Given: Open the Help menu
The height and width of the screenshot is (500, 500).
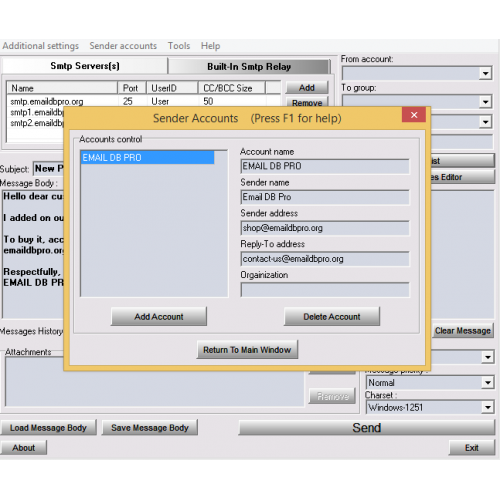Looking at the screenshot, I should tap(210, 46).
